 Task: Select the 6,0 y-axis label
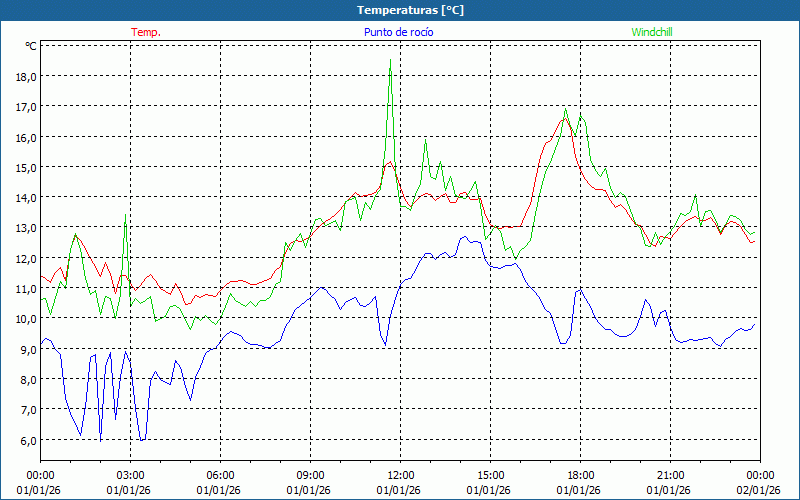pyautogui.click(x=25, y=440)
